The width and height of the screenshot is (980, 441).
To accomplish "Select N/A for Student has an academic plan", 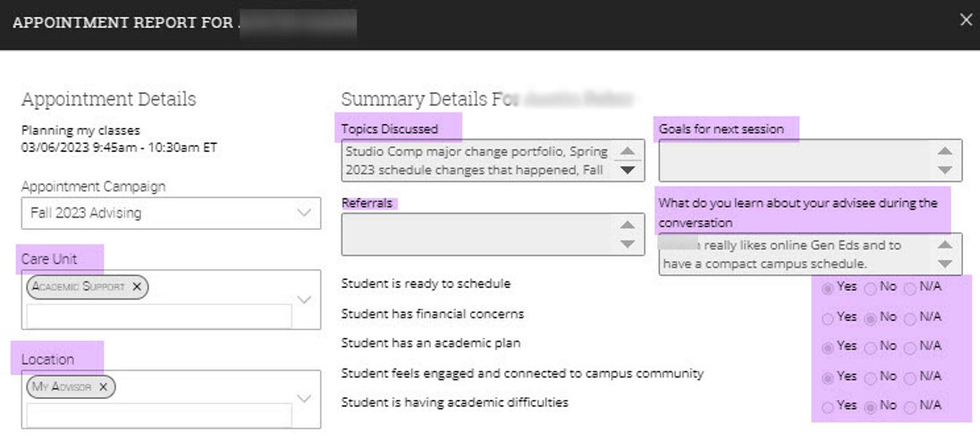I will 909,347.
